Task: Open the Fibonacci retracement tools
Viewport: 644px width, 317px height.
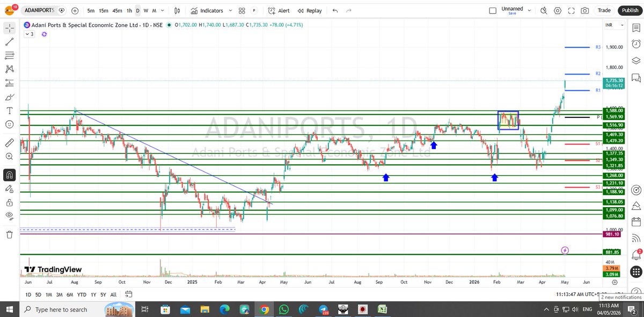Action: click(x=10, y=55)
